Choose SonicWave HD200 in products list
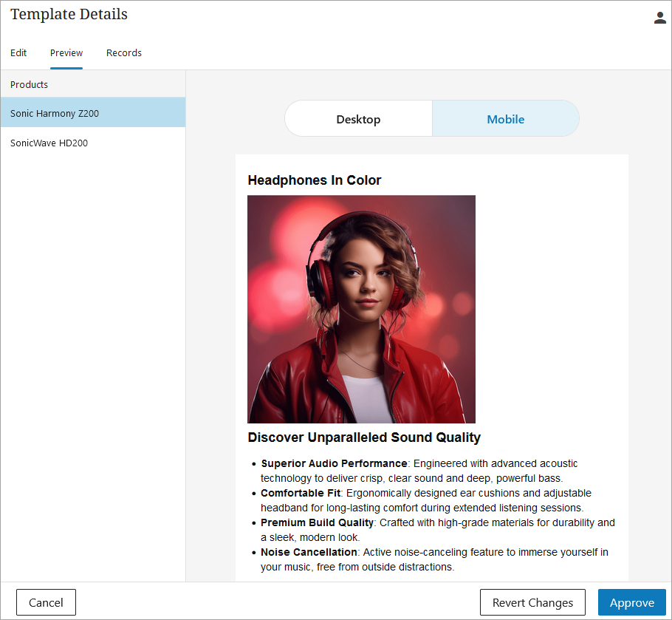 49,143
